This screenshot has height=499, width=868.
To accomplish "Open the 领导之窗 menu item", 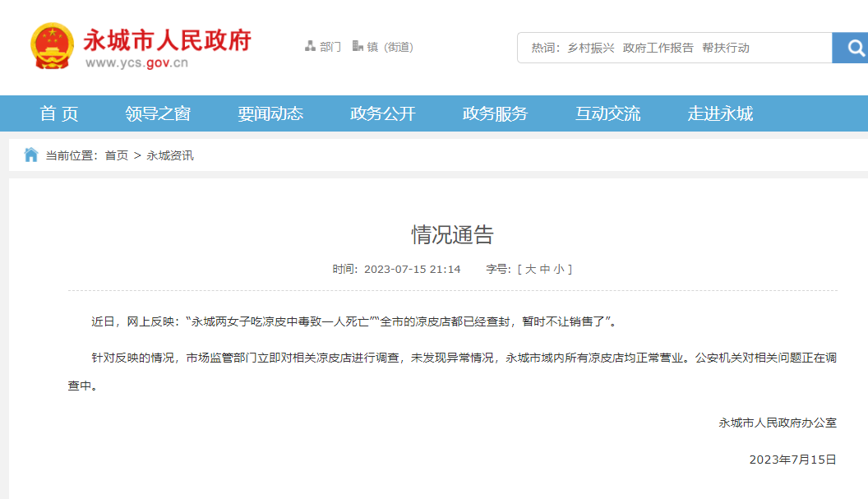I will point(160,113).
